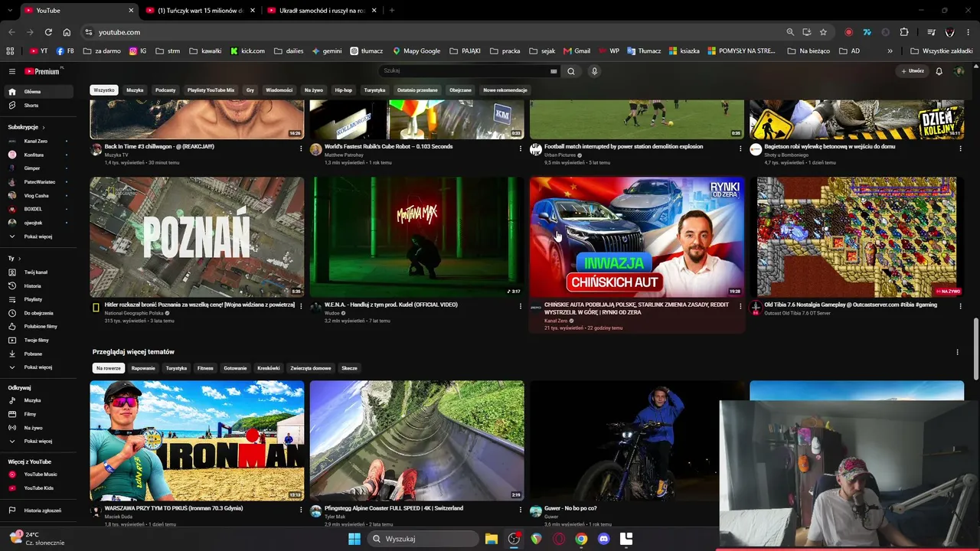Open the browser media controls icon
The image size is (980, 551).
coord(931,32)
